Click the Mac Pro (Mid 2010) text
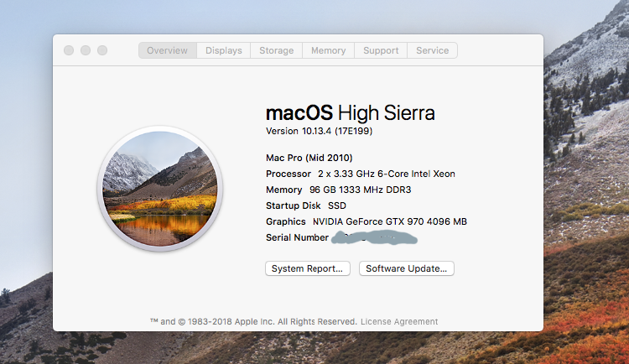Image resolution: width=629 pixels, height=364 pixels. [x=309, y=158]
